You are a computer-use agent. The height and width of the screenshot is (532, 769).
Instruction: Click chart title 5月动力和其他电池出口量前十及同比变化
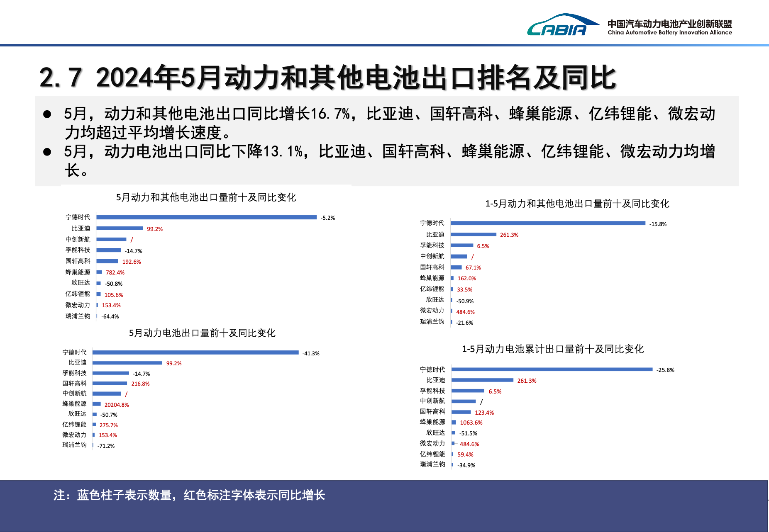coord(206,197)
